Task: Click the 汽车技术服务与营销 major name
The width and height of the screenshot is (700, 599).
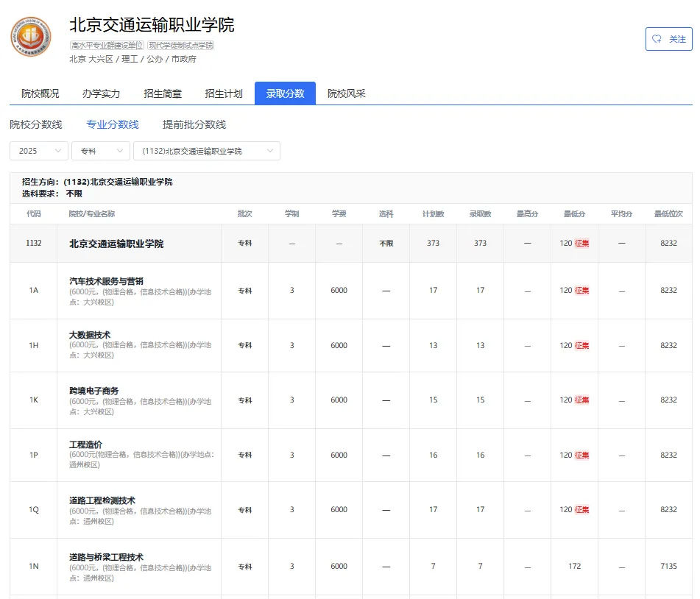Action: (x=106, y=281)
